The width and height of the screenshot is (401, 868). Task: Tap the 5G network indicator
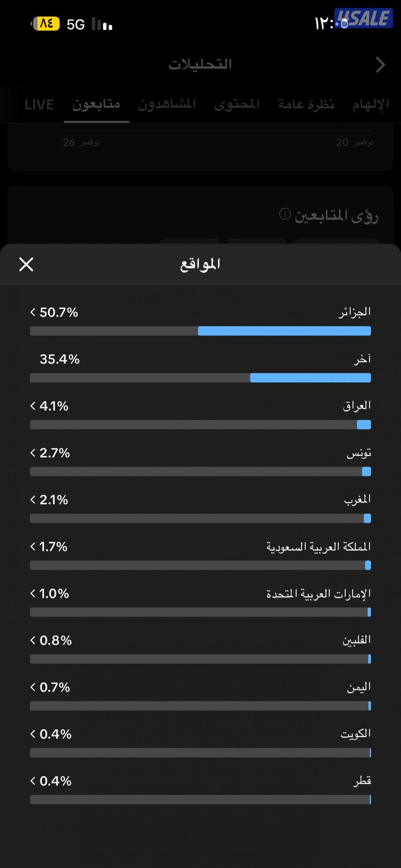tap(77, 24)
